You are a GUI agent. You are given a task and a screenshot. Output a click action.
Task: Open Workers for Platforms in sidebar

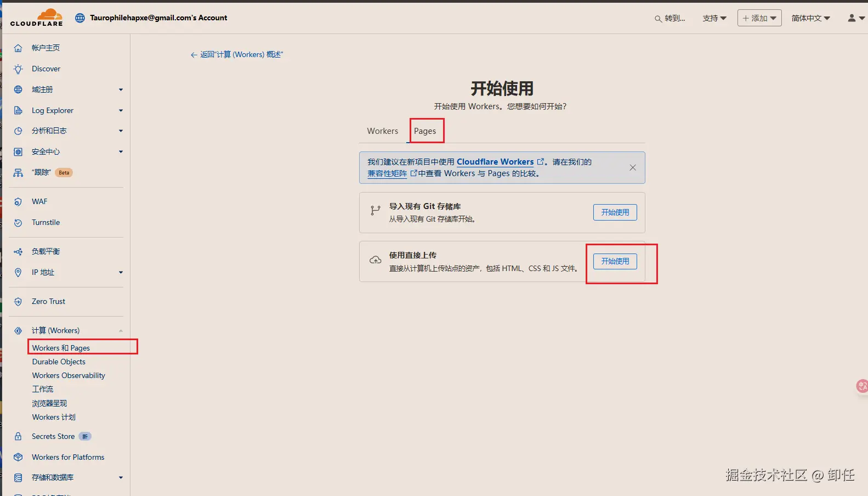(x=68, y=458)
